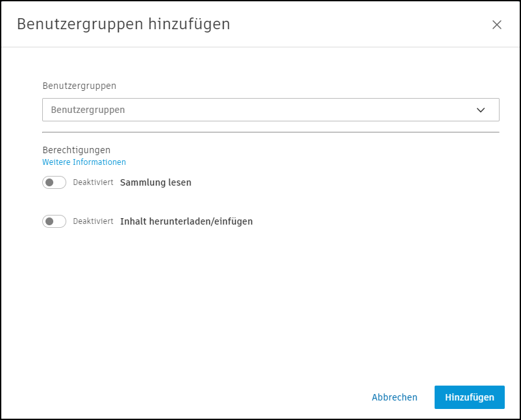521x420 pixels.
Task: Open the Weitere Informationen link
Action: click(x=84, y=162)
